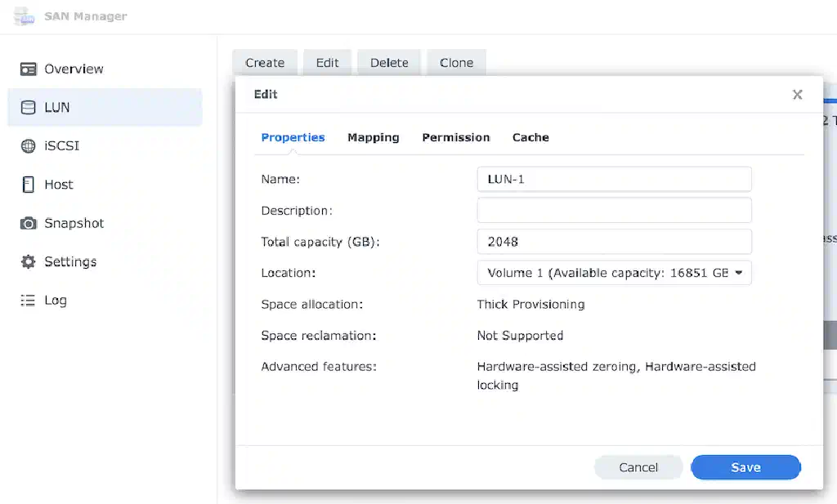This screenshot has height=504, width=837.
Task: Select the LUN sidebar label
Action: coord(57,107)
